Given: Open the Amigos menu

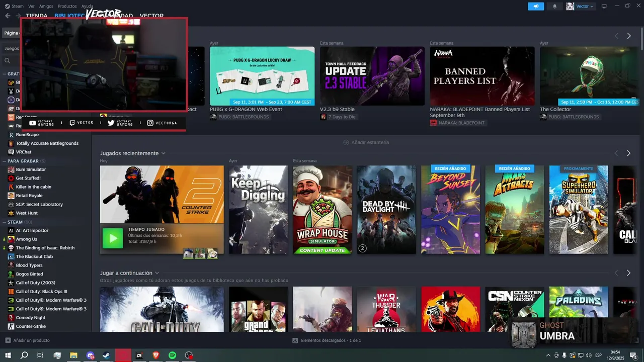Looking at the screenshot, I should click(46, 6).
